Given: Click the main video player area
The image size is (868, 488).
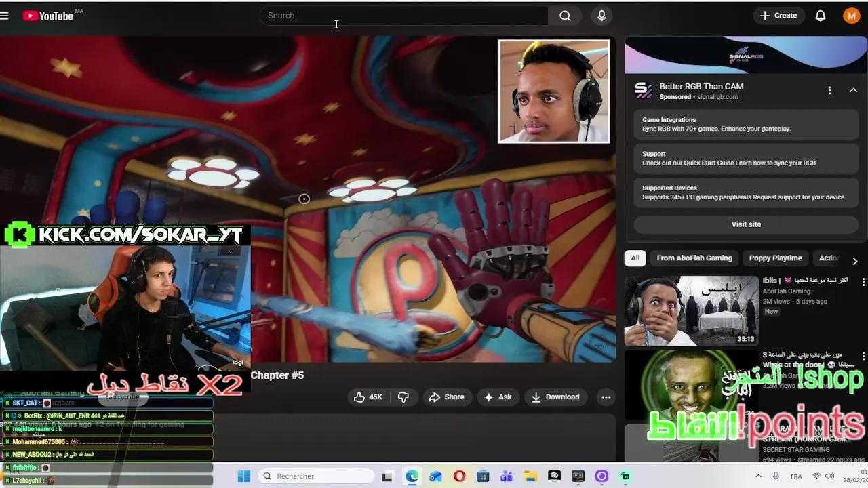Looking at the screenshot, I should pos(308,199).
